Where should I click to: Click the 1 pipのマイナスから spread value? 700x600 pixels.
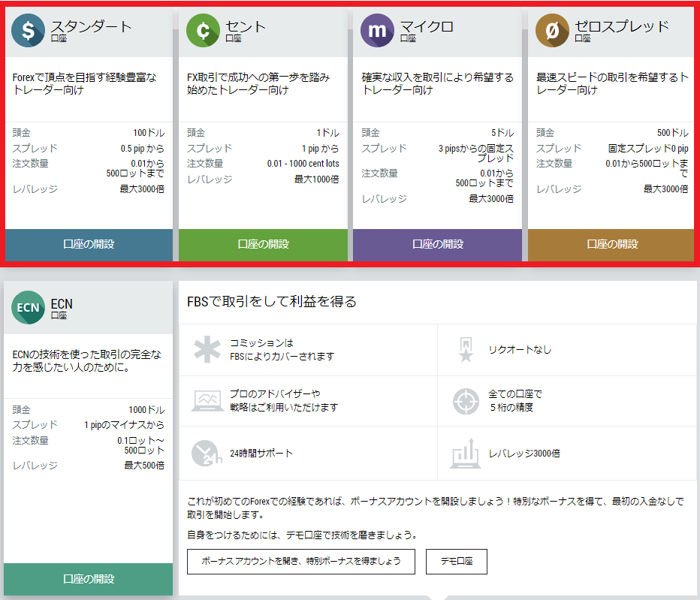tap(124, 425)
